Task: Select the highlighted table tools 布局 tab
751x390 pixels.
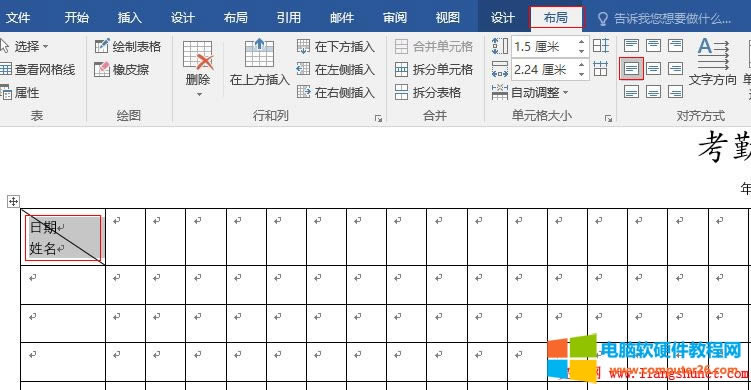Action: pyautogui.click(x=556, y=18)
